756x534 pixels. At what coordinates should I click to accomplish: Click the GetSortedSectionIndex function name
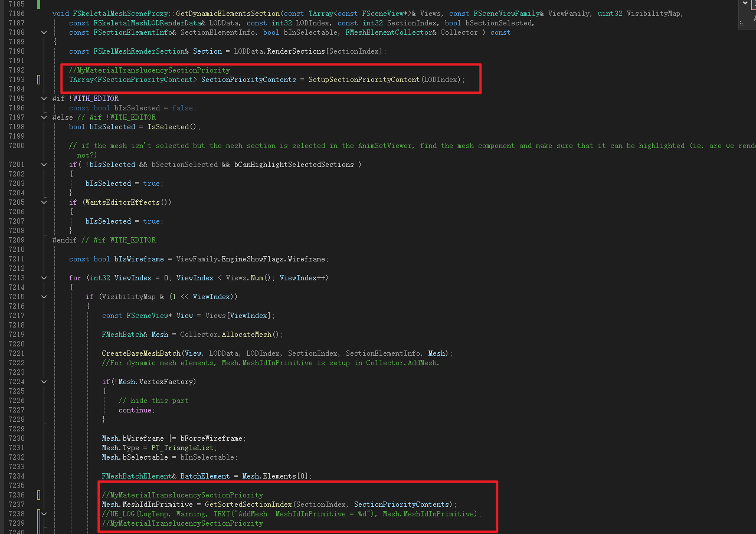(248, 504)
